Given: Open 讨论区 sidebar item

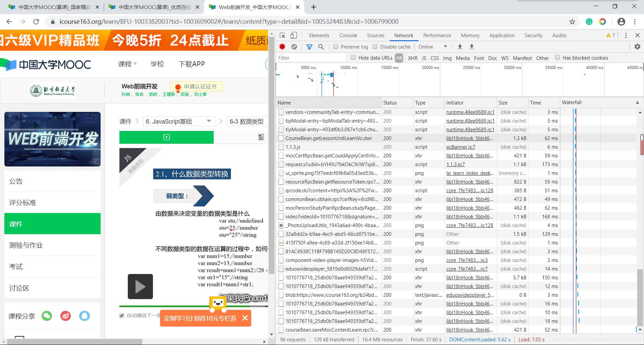Looking at the screenshot, I should pos(52,288).
